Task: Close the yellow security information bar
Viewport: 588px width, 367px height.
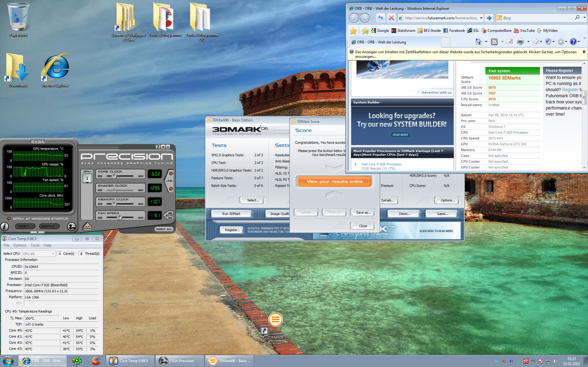Action: tap(584, 52)
